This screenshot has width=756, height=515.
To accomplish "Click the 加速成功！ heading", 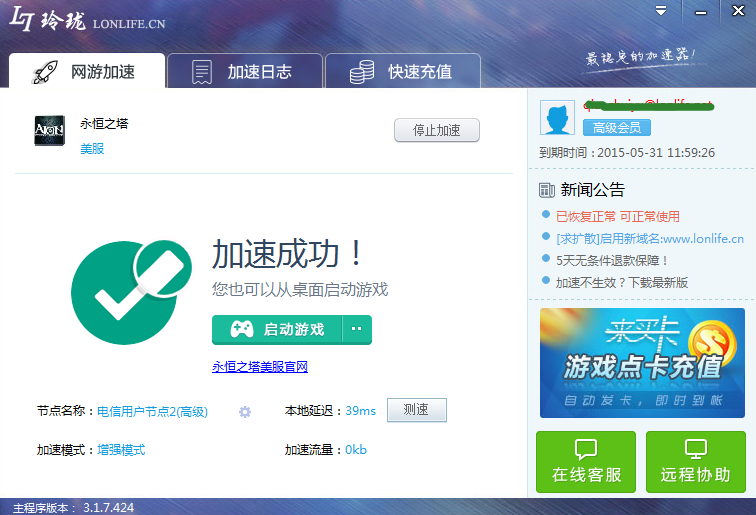I will (288, 254).
